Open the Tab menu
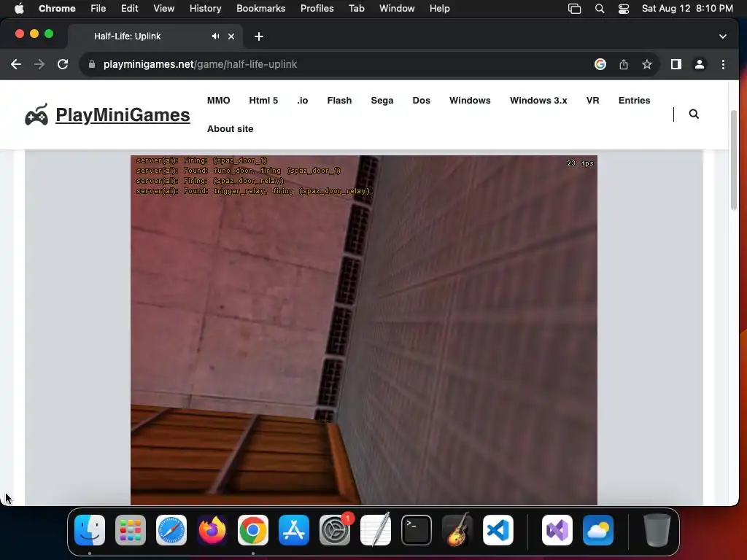Image resolution: width=747 pixels, height=560 pixels. point(356,9)
